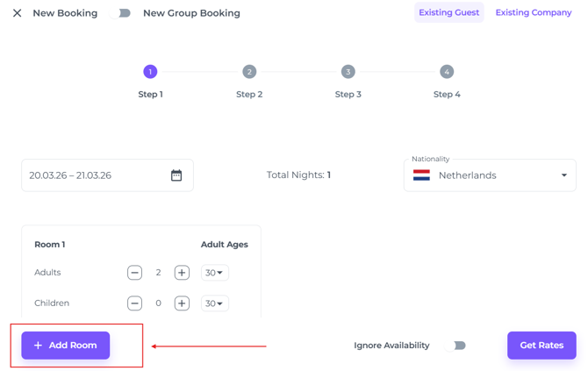Image resolution: width=588 pixels, height=371 pixels.
Task: Expand the Nationality dropdown
Action: 563,175
